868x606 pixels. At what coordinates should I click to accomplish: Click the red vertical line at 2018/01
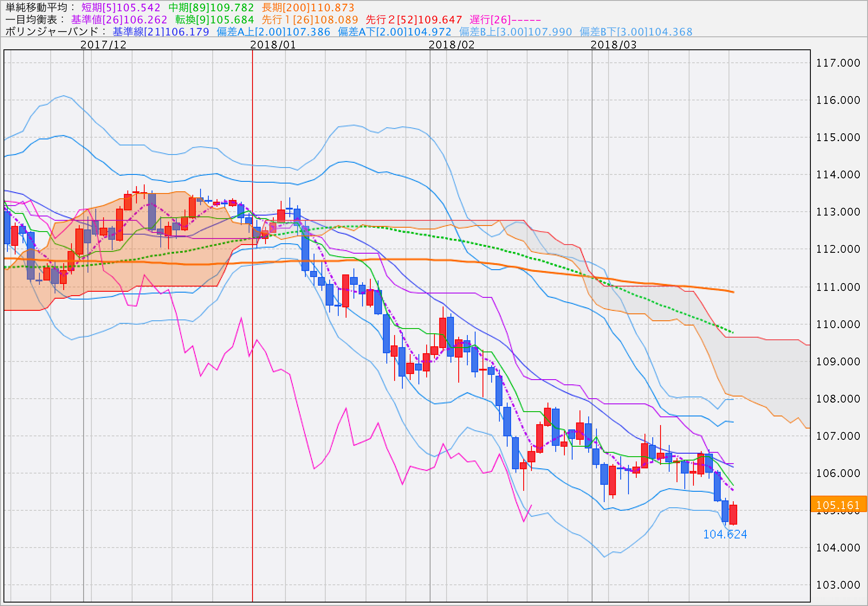click(253, 326)
